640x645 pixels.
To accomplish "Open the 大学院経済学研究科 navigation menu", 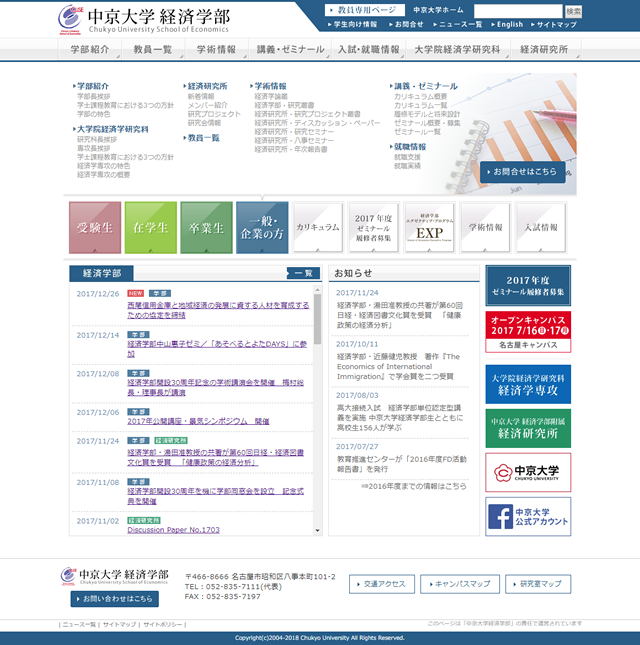I will [x=457, y=49].
